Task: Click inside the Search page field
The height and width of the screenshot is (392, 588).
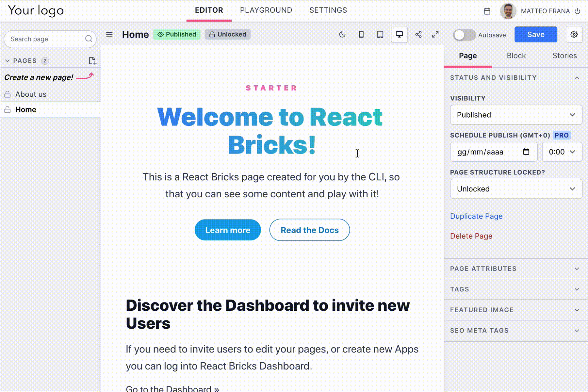Action: click(46, 39)
